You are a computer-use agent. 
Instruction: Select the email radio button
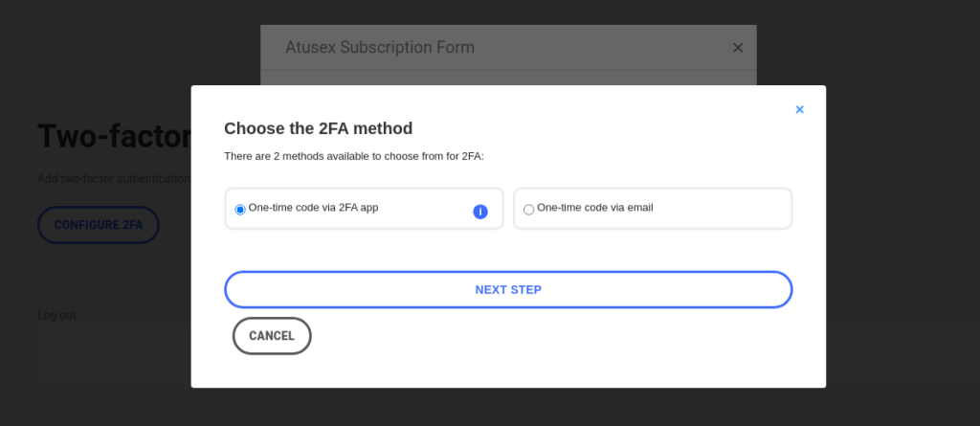528,210
